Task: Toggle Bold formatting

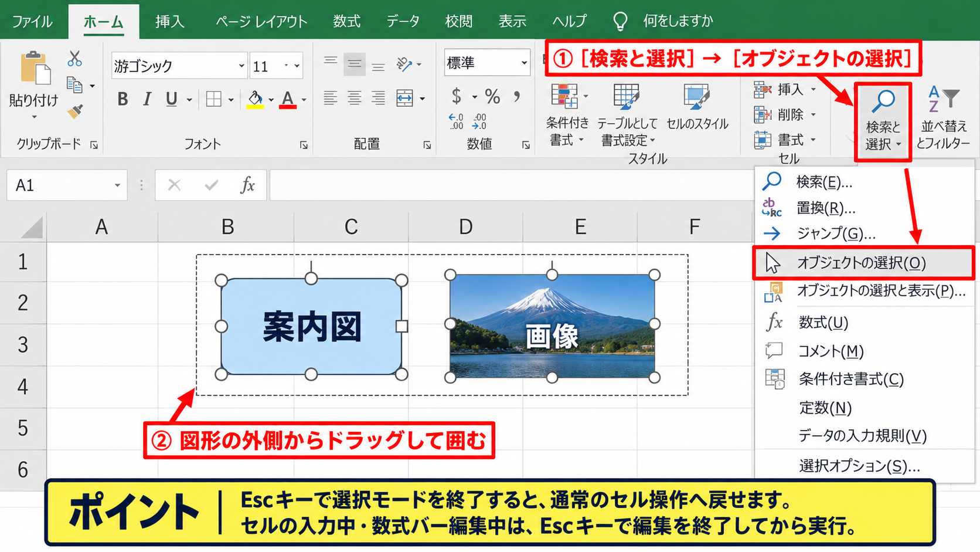Action: pyautogui.click(x=122, y=99)
